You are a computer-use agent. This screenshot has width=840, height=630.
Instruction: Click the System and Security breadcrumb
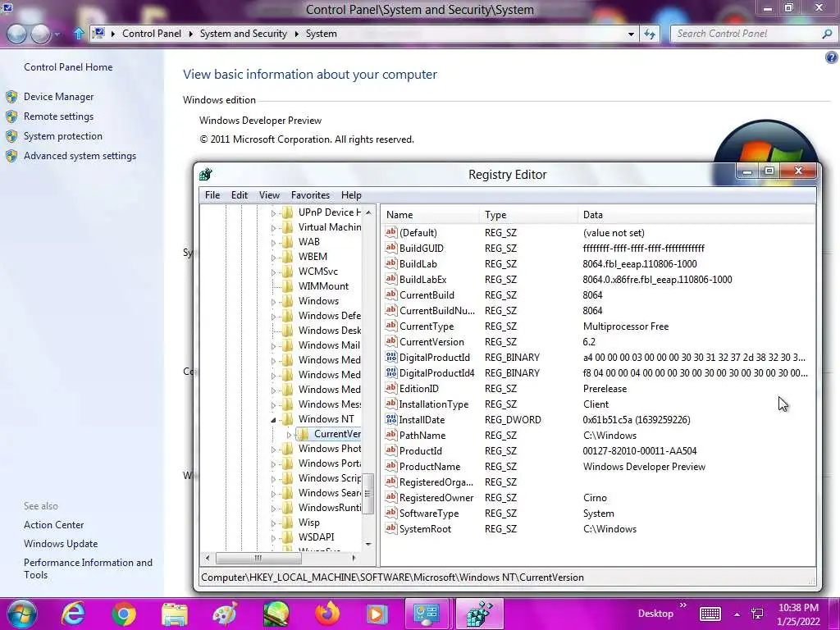[243, 33]
